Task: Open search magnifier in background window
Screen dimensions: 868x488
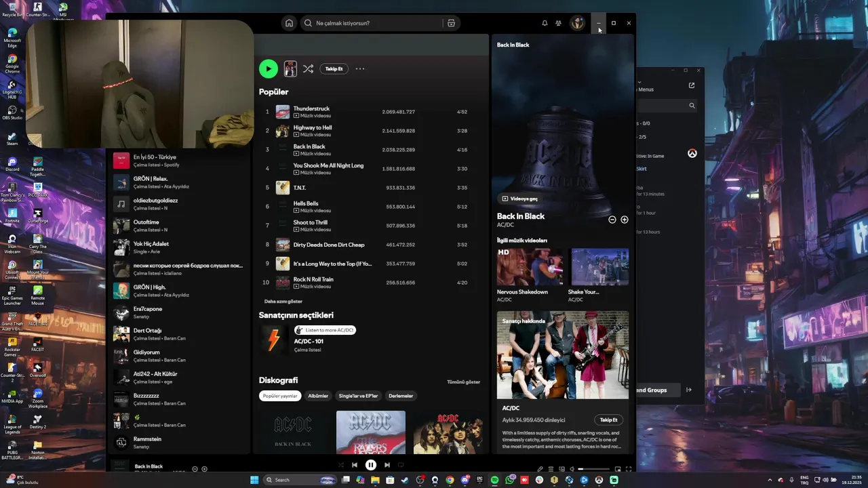Action: point(692,106)
